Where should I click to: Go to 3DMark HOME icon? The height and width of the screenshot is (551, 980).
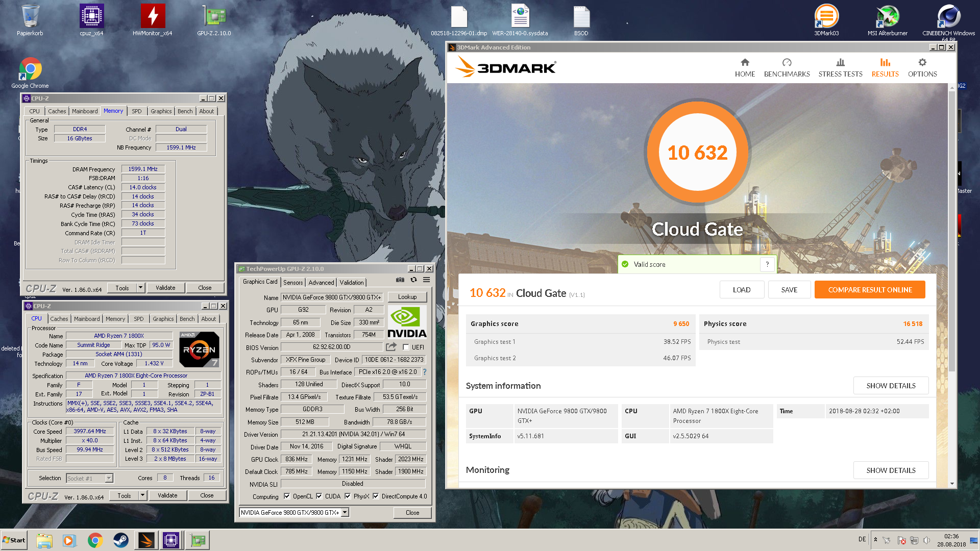[x=745, y=67]
